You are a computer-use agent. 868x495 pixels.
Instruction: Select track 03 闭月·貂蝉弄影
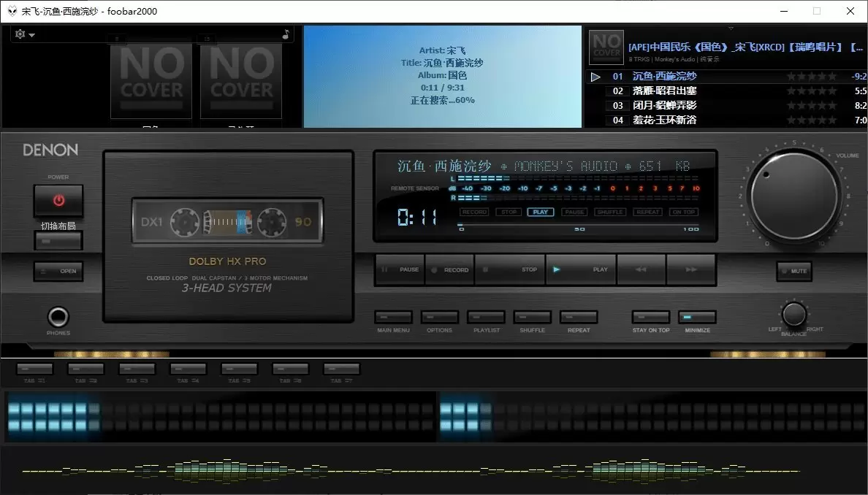click(x=726, y=105)
